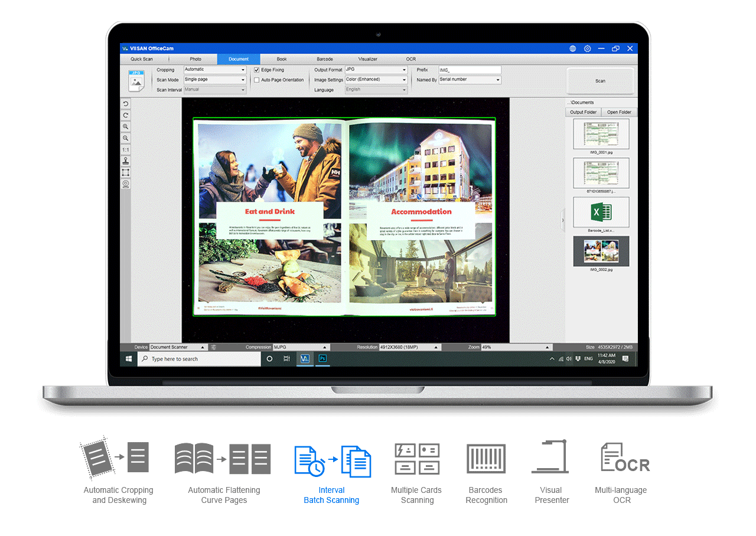Open device settings sliders icon
This screenshot has width=756, height=536.
(x=213, y=347)
